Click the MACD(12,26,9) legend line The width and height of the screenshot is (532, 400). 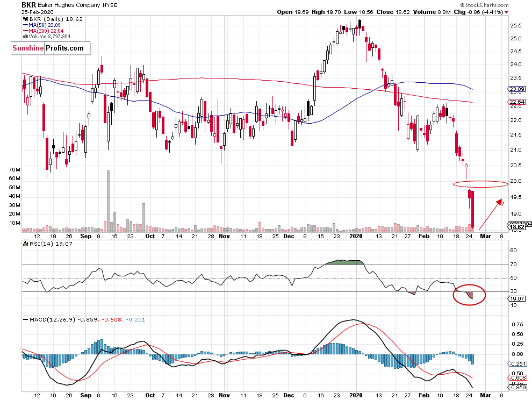coord(25,319)
